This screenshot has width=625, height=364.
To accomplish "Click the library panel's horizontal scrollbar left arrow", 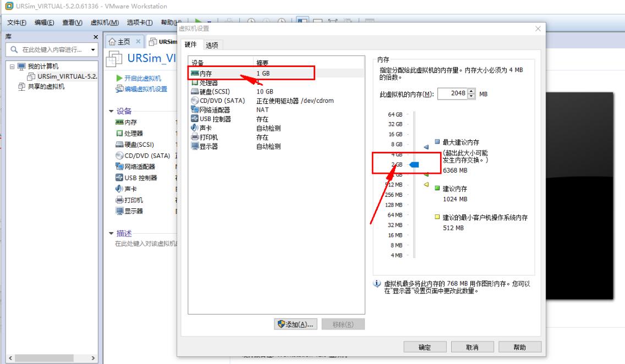I will [10, 358].
